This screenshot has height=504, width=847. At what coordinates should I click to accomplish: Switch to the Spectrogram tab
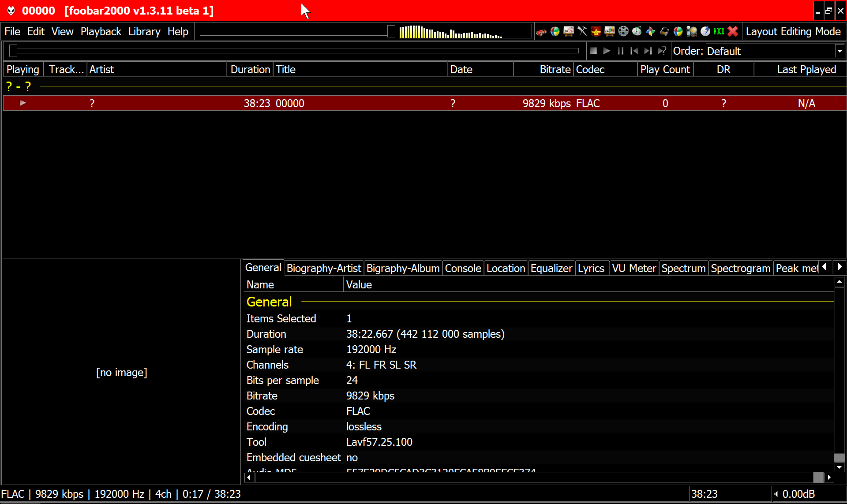pos(741,268)
